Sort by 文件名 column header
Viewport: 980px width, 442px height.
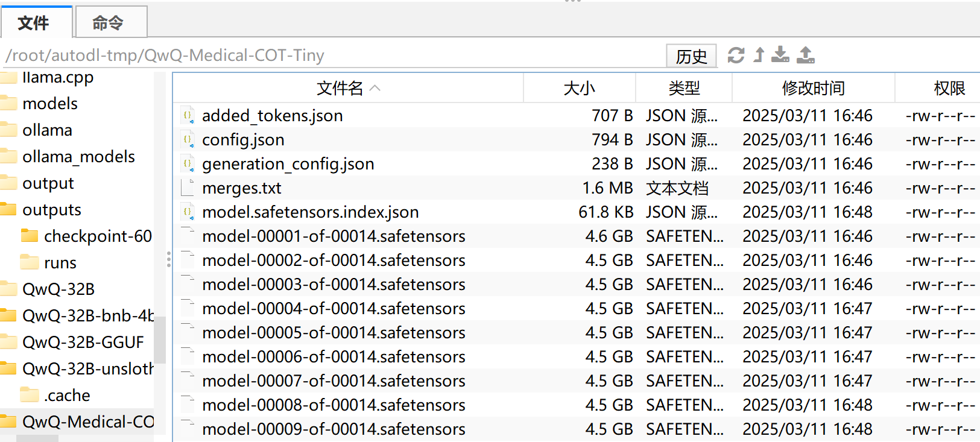click(348, 88)
